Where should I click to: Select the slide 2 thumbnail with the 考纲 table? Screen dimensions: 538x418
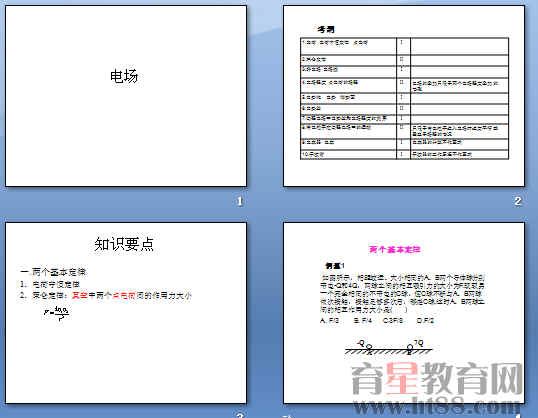pyautogui.click(x=404, y=96)
